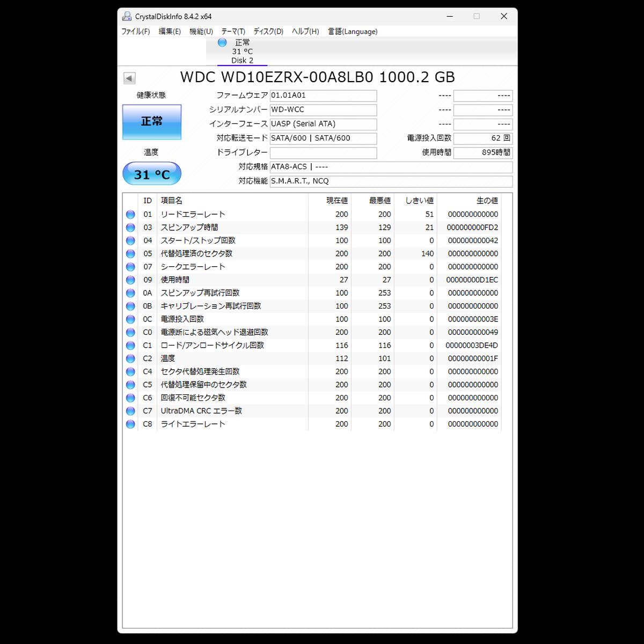Click the 31 °C temperature button
This screenshot has width=644, height=644.
click(x=152, y=174)
